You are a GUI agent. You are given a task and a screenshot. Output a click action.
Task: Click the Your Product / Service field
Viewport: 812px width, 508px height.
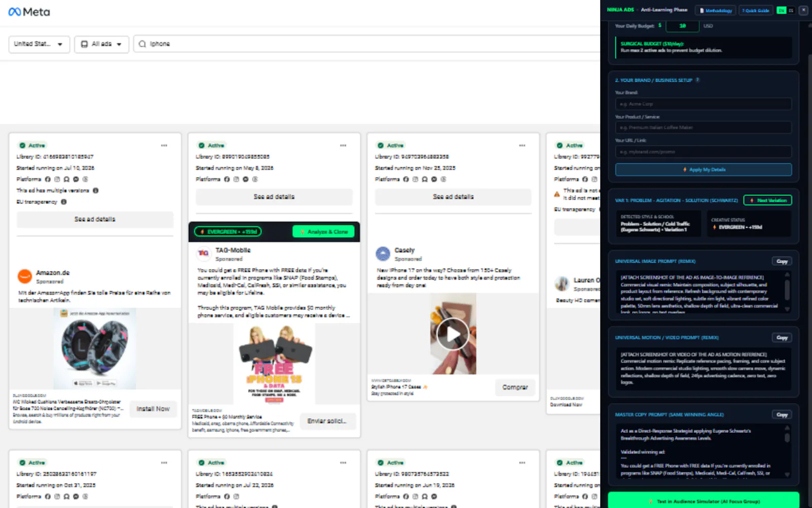pyautogui.click(x=703, y=128)
